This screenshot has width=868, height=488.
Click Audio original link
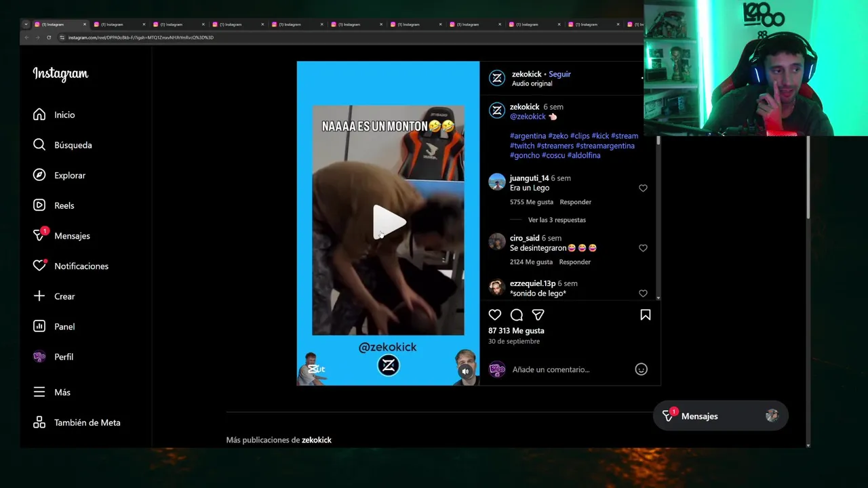pos(532,83)
